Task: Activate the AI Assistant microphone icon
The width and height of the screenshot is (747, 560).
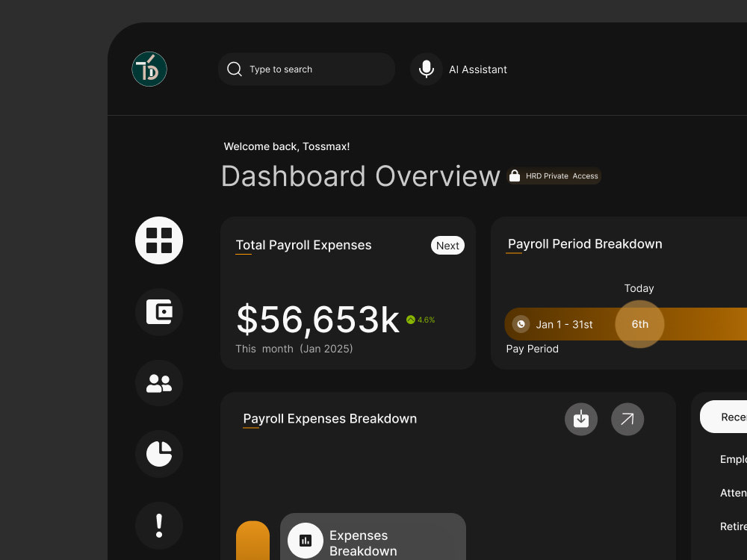Action: [x=427, y=69]
